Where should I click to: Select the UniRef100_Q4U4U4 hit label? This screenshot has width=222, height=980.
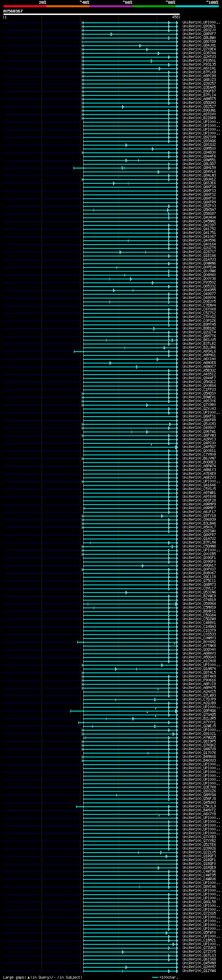[199, 217]
